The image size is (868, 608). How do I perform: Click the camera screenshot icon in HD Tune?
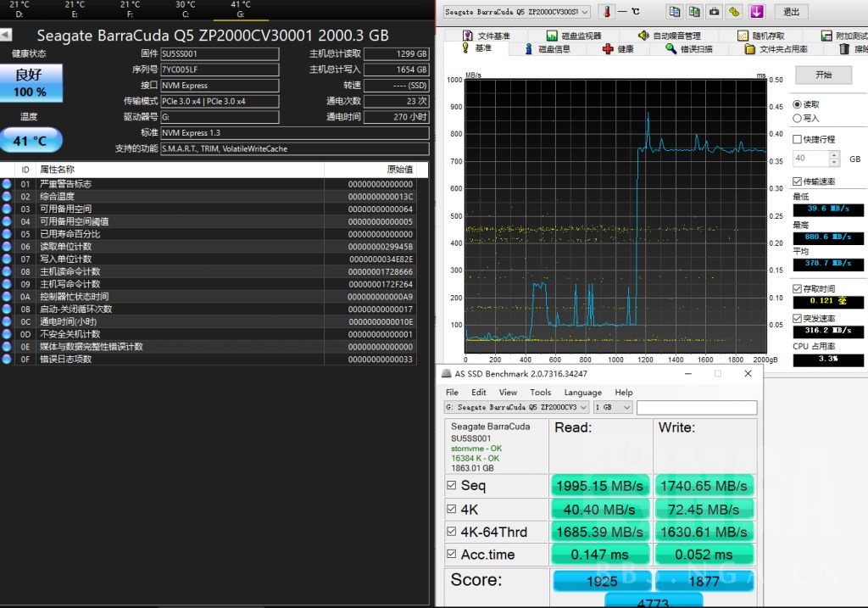pyautogui.click(x=712, y=12)
